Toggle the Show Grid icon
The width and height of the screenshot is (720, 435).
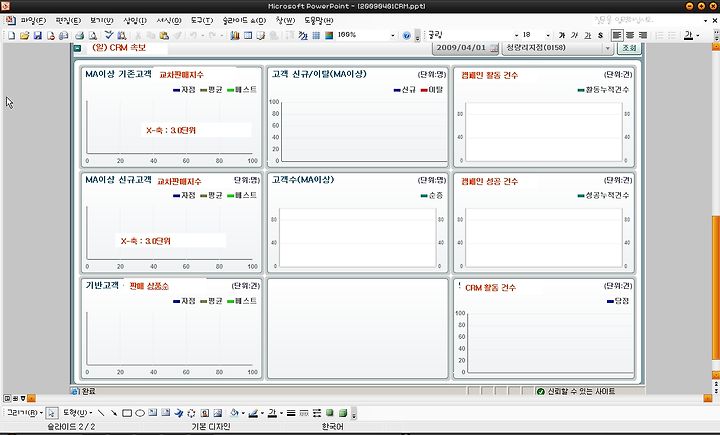click(316, 35)
